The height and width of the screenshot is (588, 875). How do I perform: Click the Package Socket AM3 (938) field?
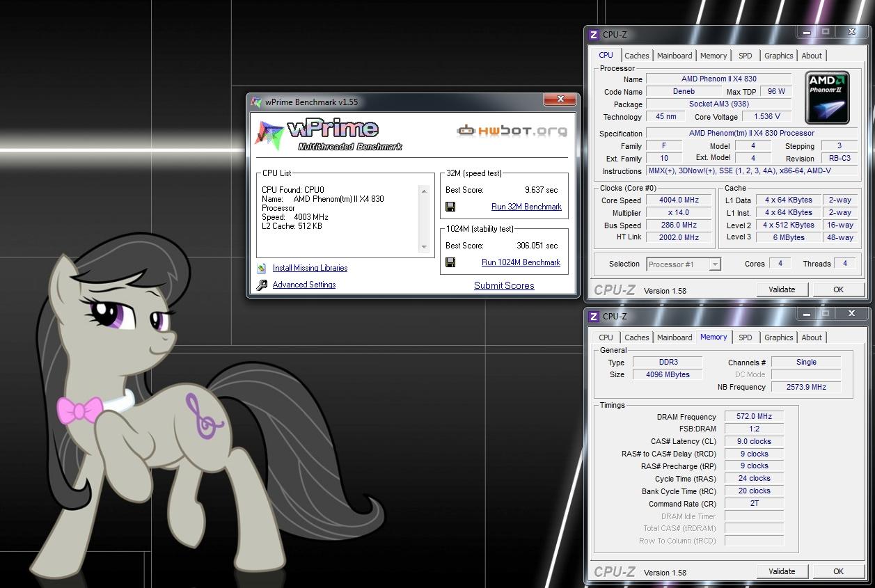(x=719, y=104)
